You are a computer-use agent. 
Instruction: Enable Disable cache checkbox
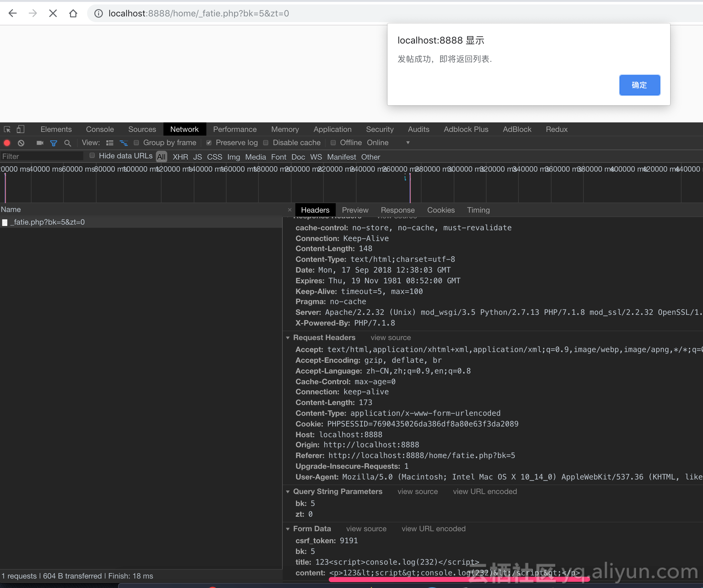click(266, 143)
